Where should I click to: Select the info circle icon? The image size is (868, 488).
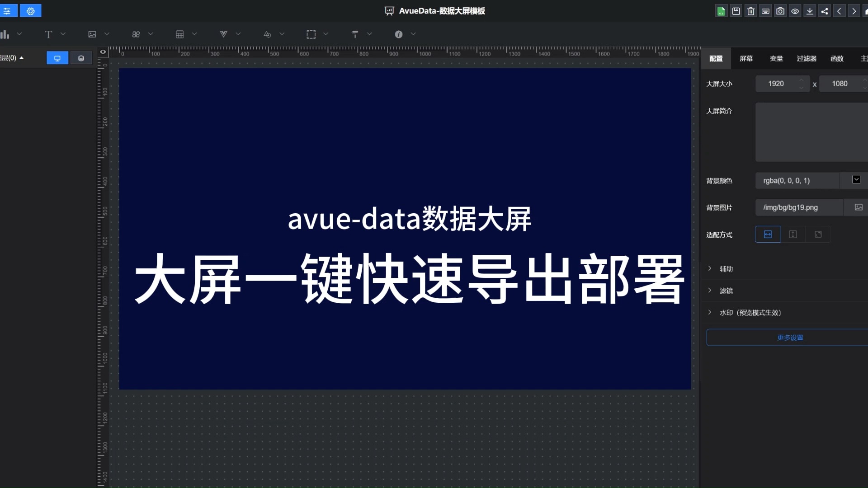pyautogui.click(x=399, y=34)
